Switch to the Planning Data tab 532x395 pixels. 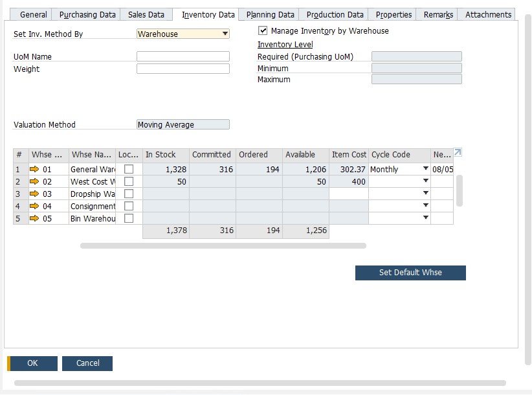coord(269,14)
